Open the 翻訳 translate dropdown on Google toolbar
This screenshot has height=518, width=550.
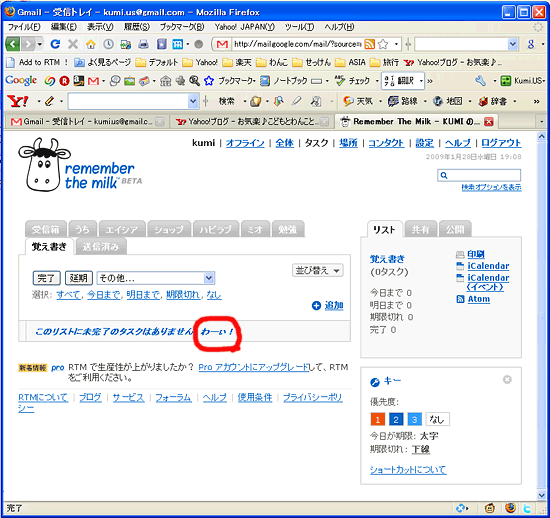[x=421, y=81]
